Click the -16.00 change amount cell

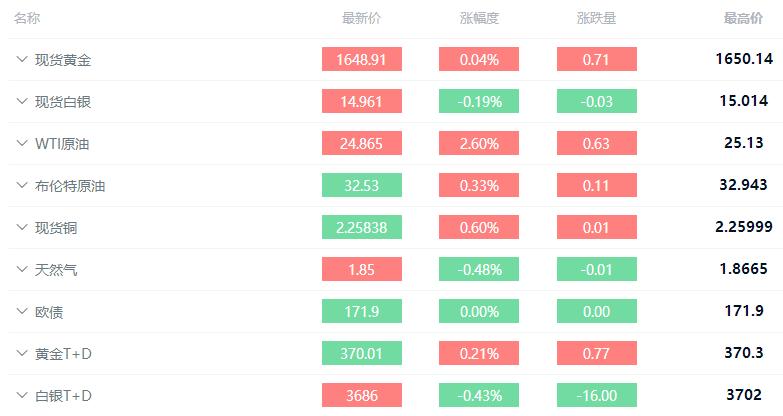(596, 396)
